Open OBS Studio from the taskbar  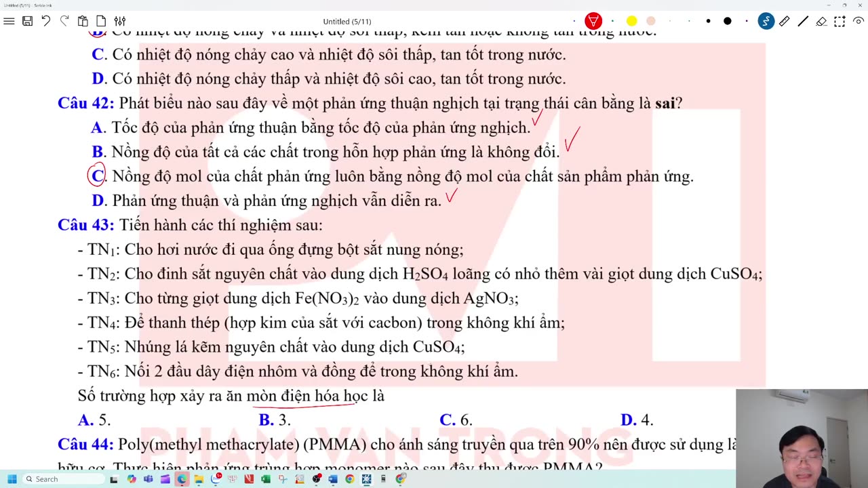(x=316, y=479)
